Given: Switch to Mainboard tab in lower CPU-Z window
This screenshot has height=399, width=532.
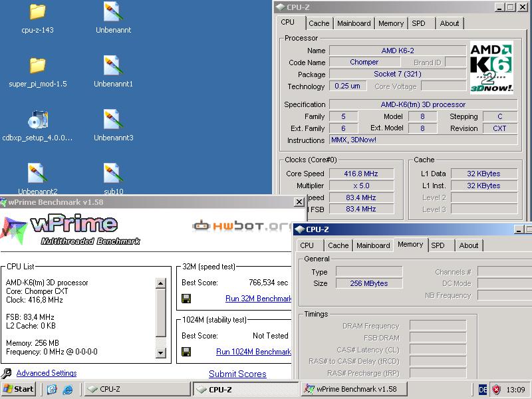Looking at the screenshot, I should pyautogui.click(x=373, y=245).
